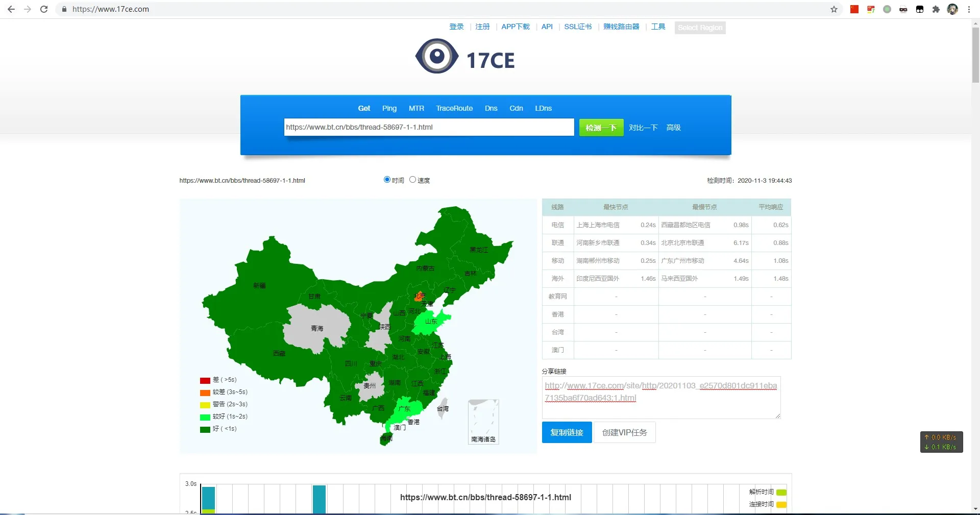The height and width of the screenshot is (515, 980).
Task: Click the test URL input field
Action: pos(429,127)
